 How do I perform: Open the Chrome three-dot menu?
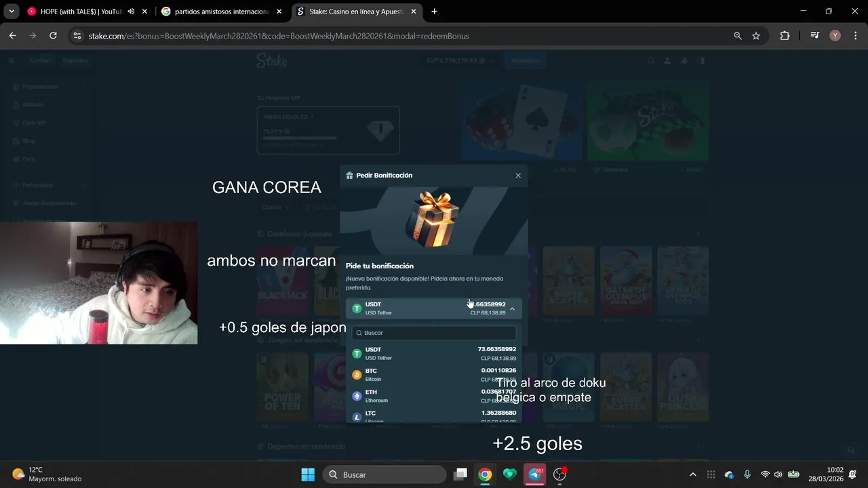point(855,36)
